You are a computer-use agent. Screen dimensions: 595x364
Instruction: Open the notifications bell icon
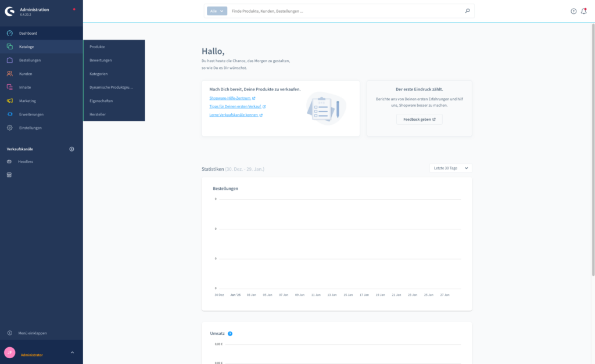(x=584, y=12)
